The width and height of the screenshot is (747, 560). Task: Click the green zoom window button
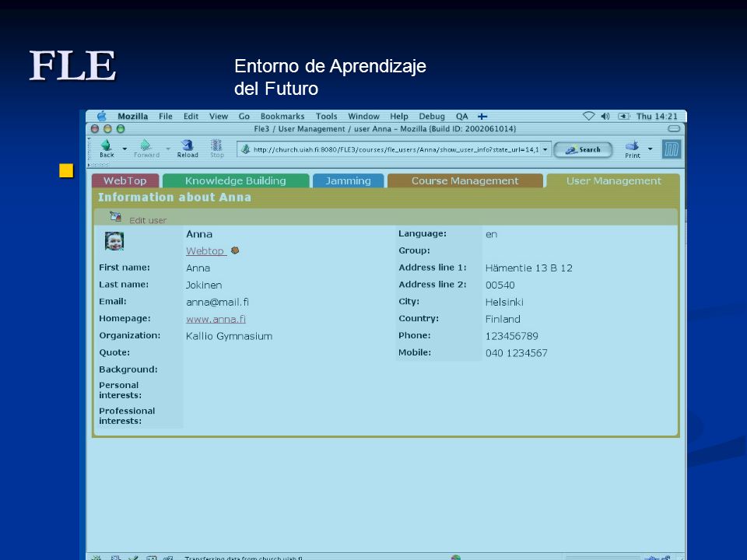(121, 128)
